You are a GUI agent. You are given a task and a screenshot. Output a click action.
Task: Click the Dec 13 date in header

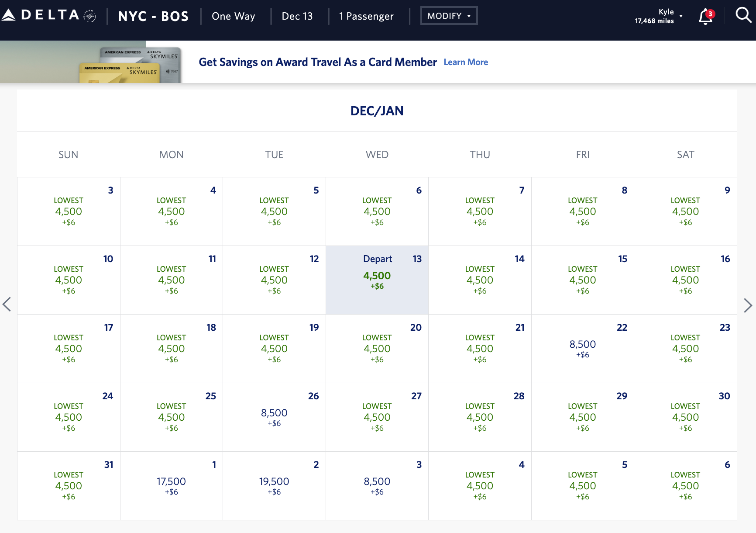[297, 16]
